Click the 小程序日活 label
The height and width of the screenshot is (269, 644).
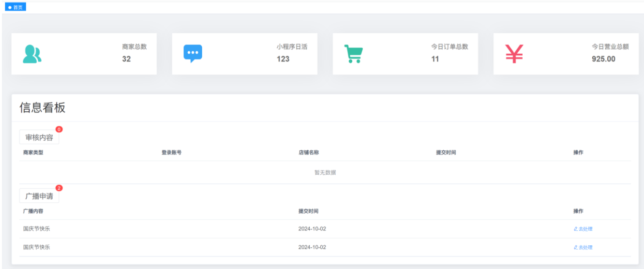point(292,47)
